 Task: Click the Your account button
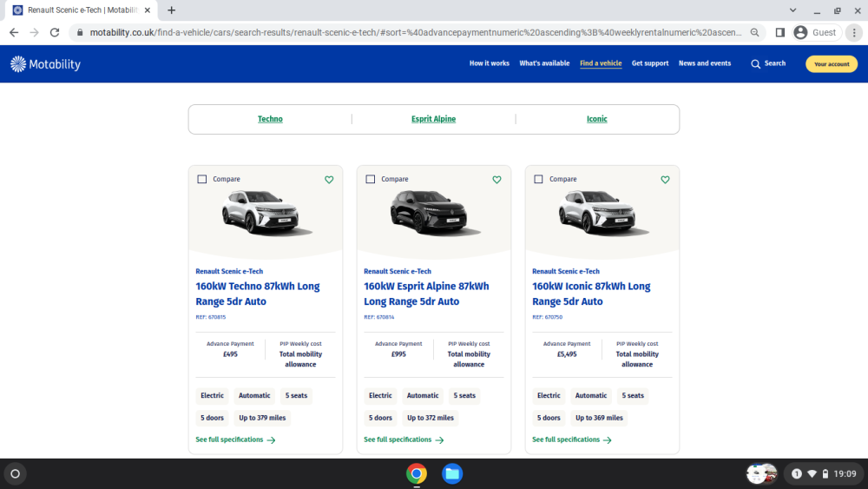(832, 63)
